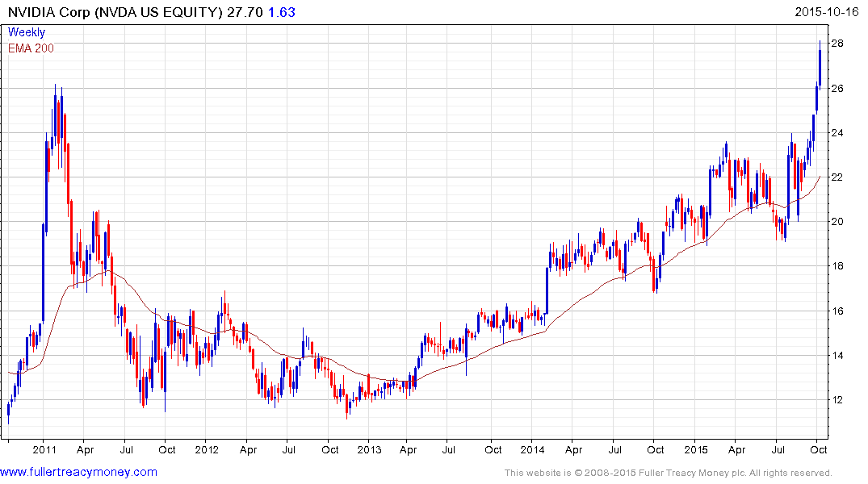Click the 26 price axis label

coord(837,88)
